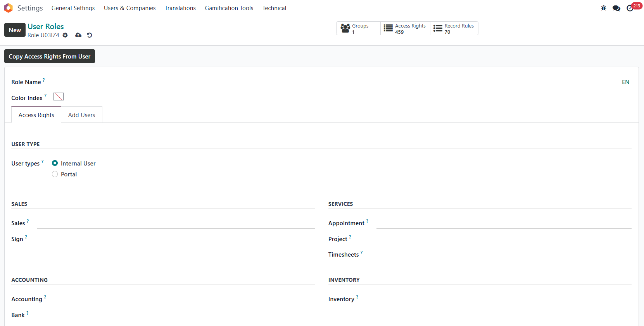Click the gear actions icon beside Role U03IZ4
Image resolution: width=644 pixels, height=326 pixels.
65,35
